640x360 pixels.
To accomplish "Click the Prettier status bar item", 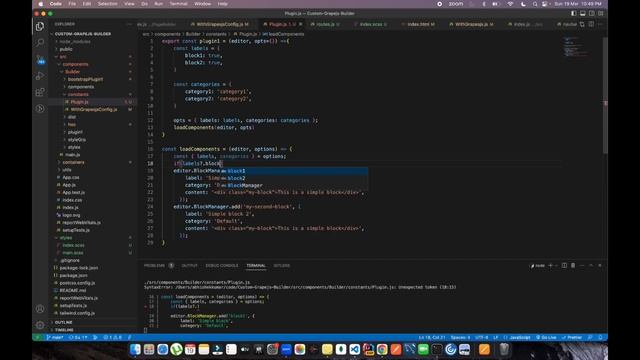I will pos(572,338).
